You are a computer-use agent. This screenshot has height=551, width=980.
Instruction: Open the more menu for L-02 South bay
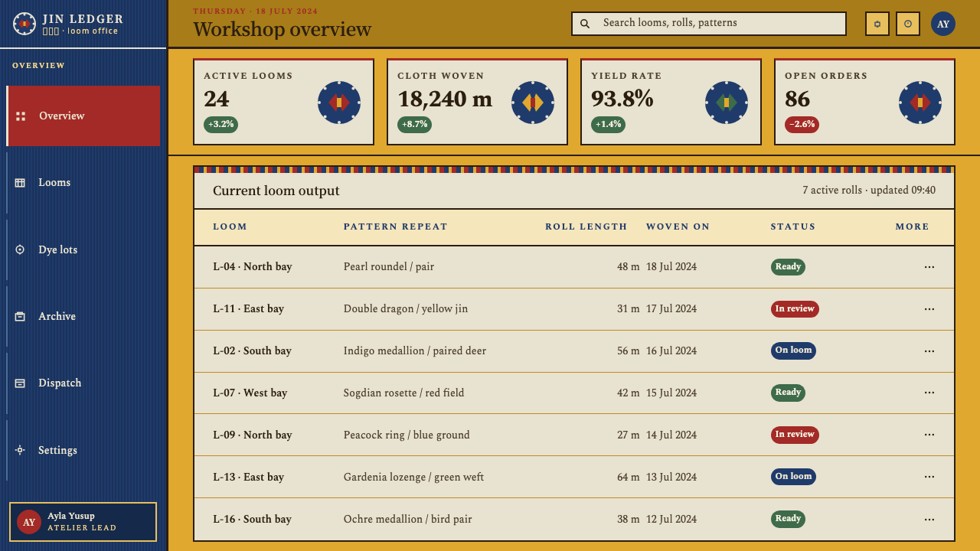929,351
